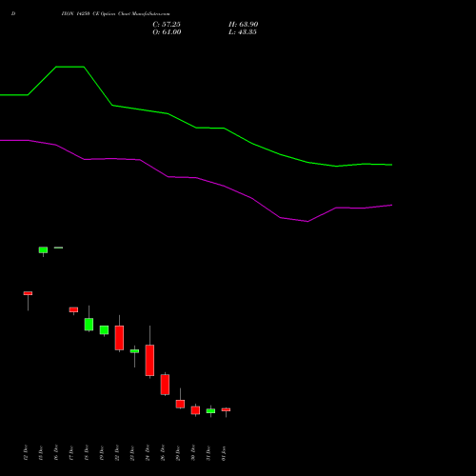
Task: Click the green candle for 15 Dec
Action: 43,250
